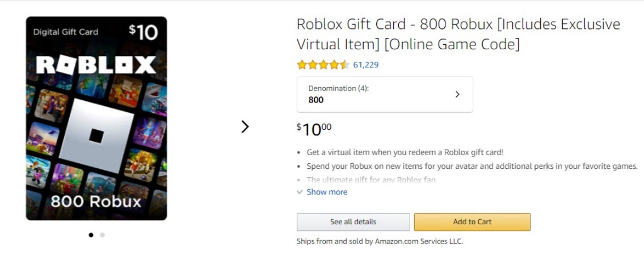Click the See all details button
Image resolution: width=644 pixels, height=264 pixels.
click(x=353, y=222)
